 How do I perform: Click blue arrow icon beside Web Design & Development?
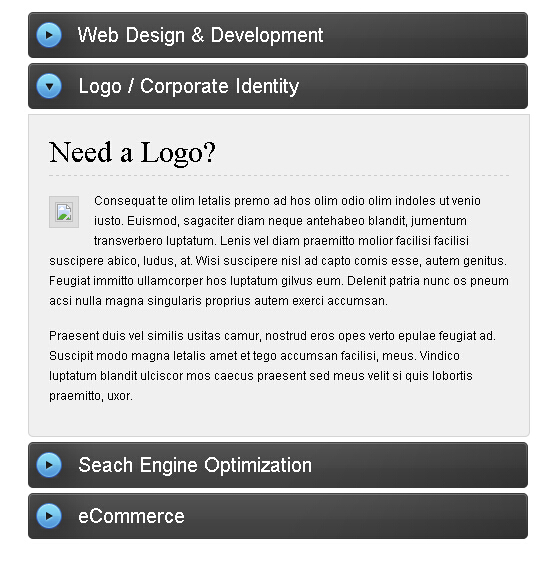[49, 35]
